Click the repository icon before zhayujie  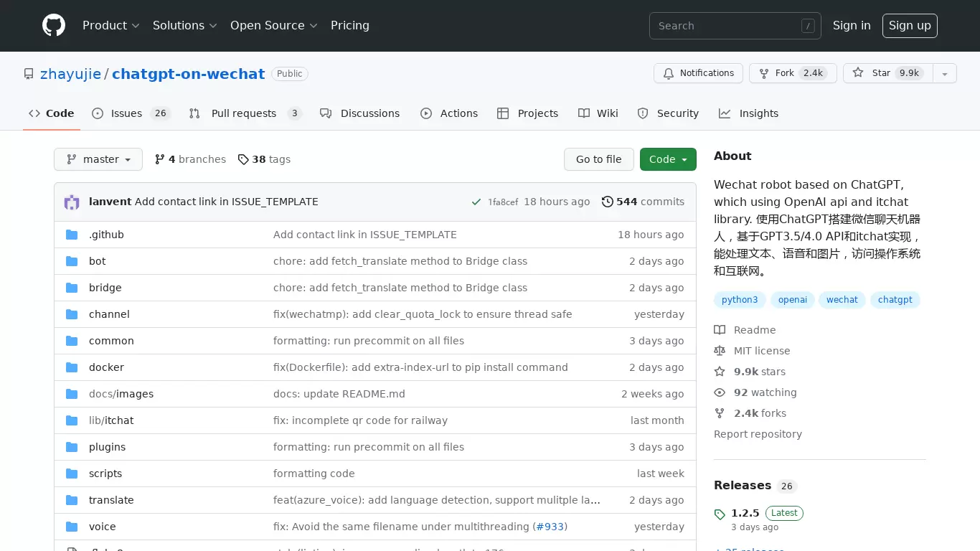(x=29, y=74)
